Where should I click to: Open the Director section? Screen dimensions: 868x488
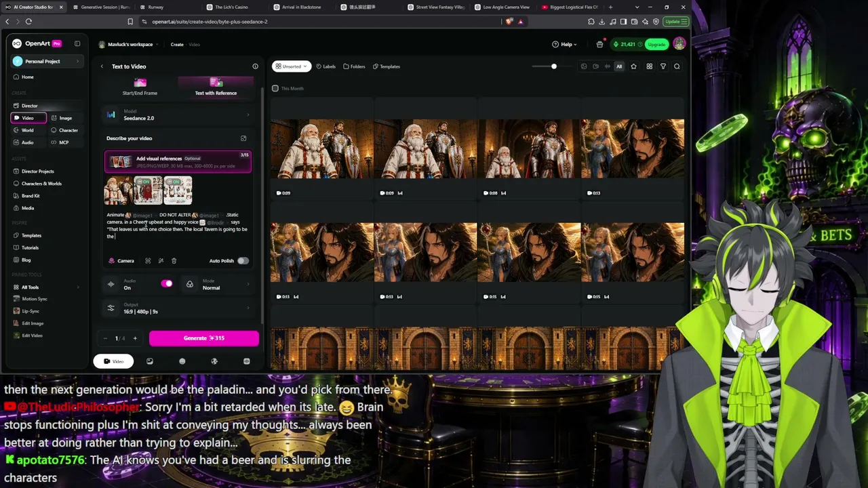point(29,106)
